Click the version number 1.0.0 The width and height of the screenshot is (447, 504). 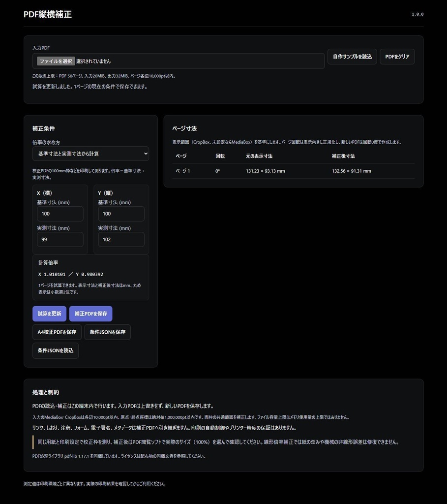coord(417,14)
